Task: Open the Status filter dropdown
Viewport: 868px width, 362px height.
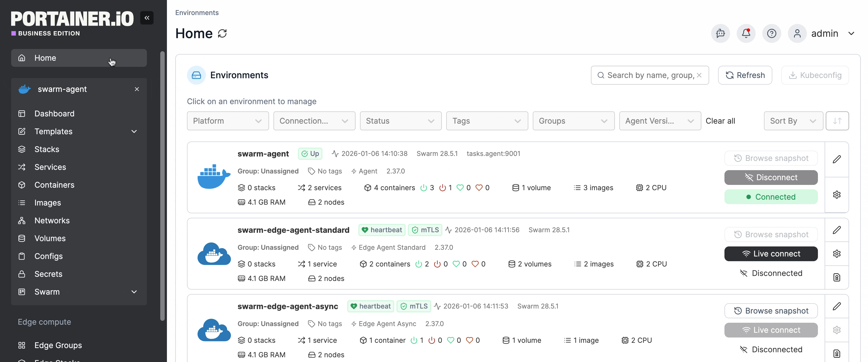Action: (x=400, y=121)
